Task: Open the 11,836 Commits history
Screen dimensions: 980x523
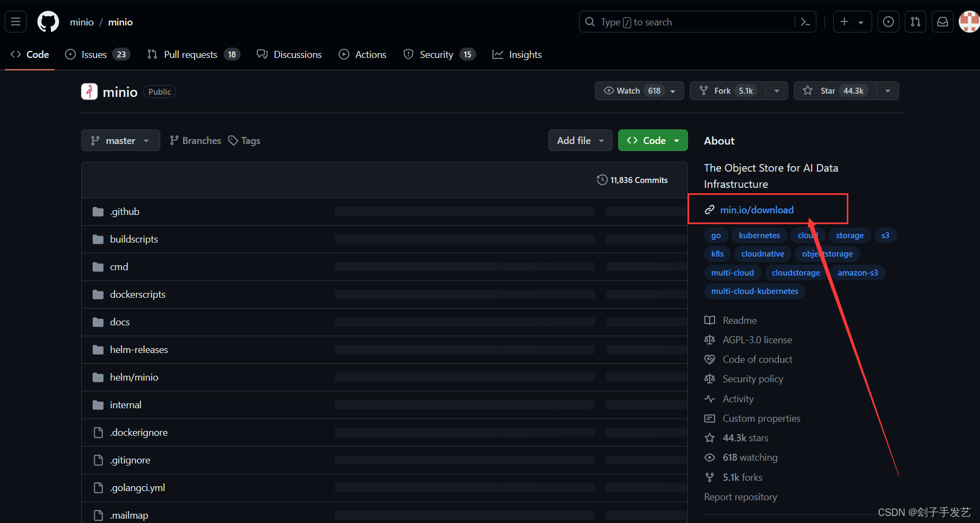Action: point(632,180)
